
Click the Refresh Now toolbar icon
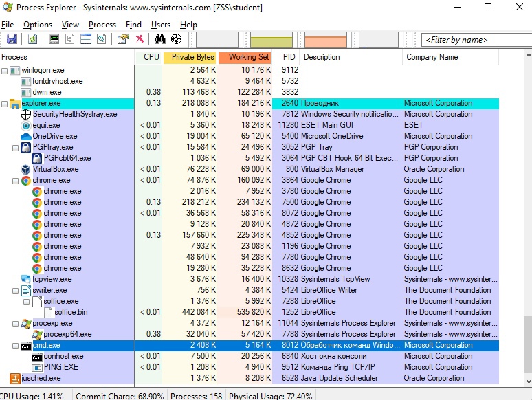click(x=32, y=39)
